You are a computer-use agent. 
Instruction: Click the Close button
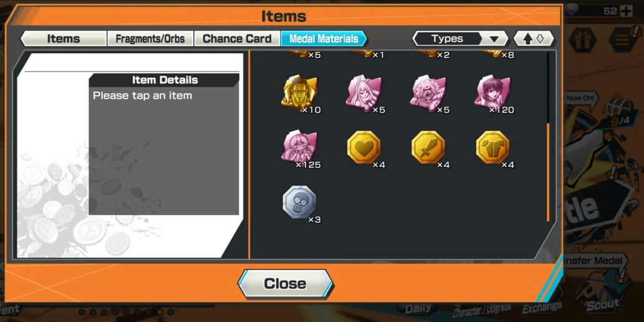coord(286,284)
